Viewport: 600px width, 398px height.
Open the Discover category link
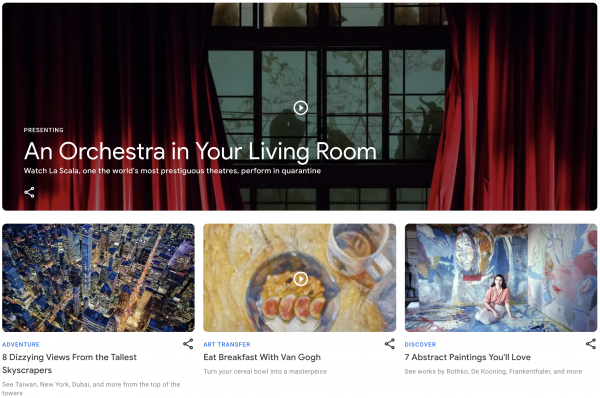pos(420,344)
